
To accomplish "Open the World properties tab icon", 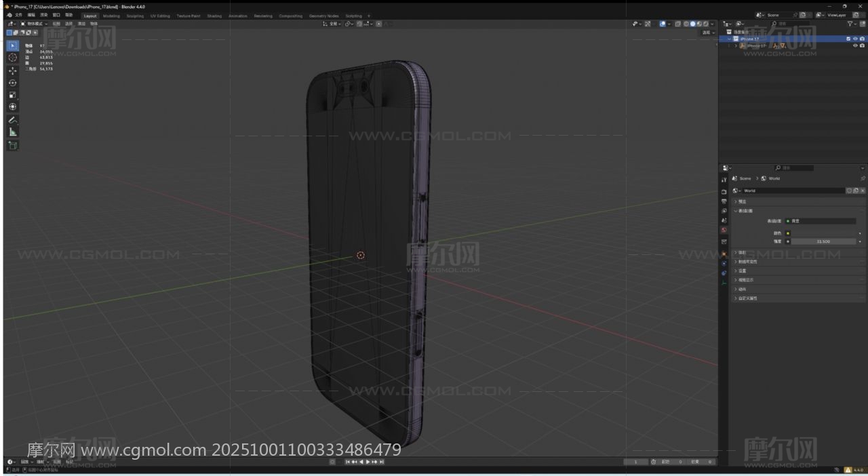I will [724, 230].
